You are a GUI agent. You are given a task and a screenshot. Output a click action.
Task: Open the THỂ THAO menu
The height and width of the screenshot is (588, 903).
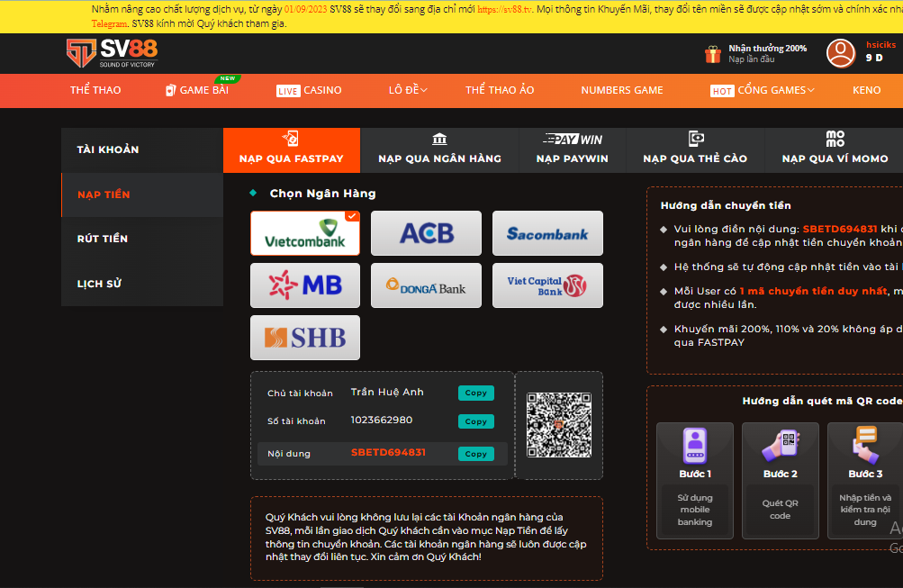point(95,90)
